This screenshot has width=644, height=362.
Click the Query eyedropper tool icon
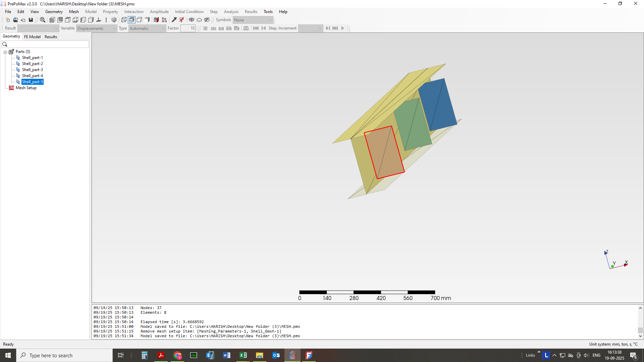click(x=174, y=20)
